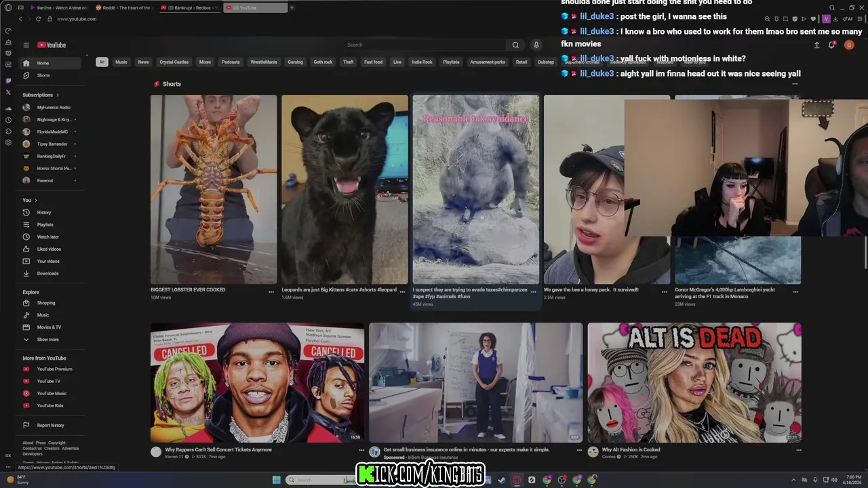Open YouTube Music link
Image resolution: width=868 pixels, height=488 pixels.
coord(50,393)
